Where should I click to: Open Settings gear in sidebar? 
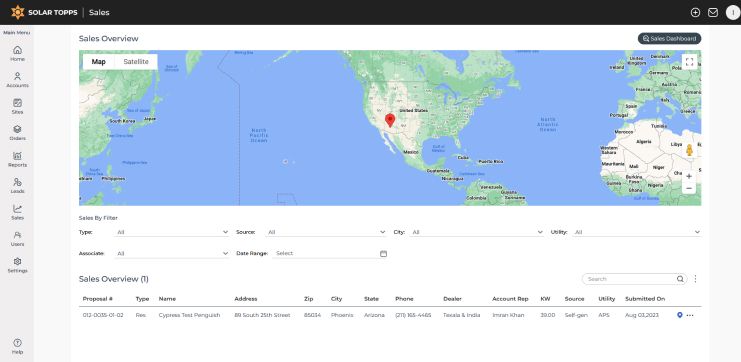click(17, 265)
